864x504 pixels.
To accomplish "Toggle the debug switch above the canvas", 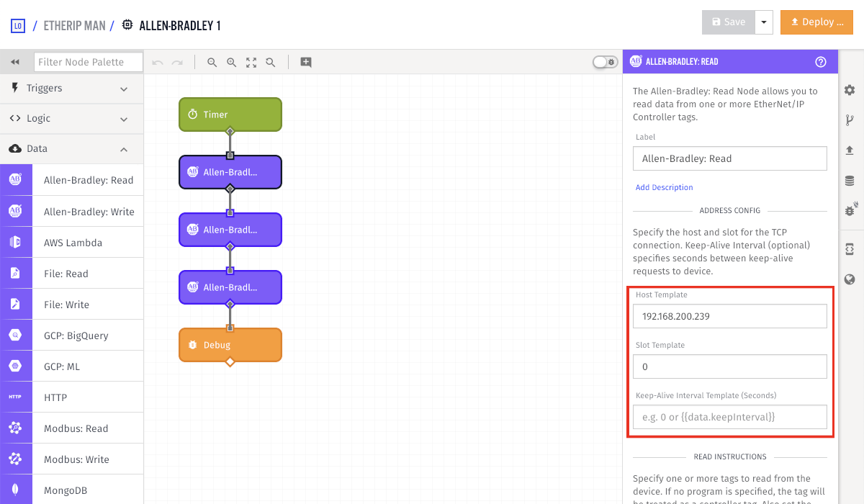I will coord(605,62).
